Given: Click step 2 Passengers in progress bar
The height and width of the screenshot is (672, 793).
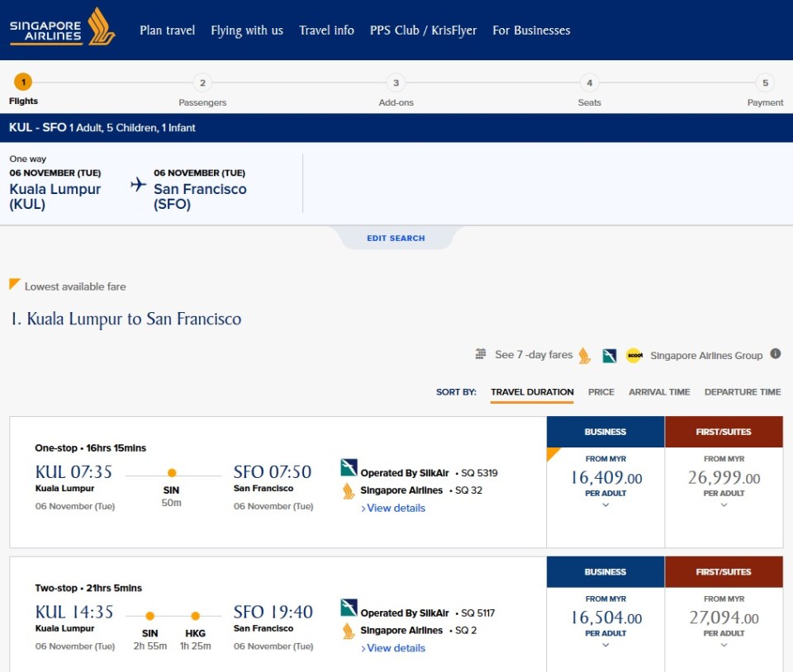Looking at the screenshot, I should (202, 83).
